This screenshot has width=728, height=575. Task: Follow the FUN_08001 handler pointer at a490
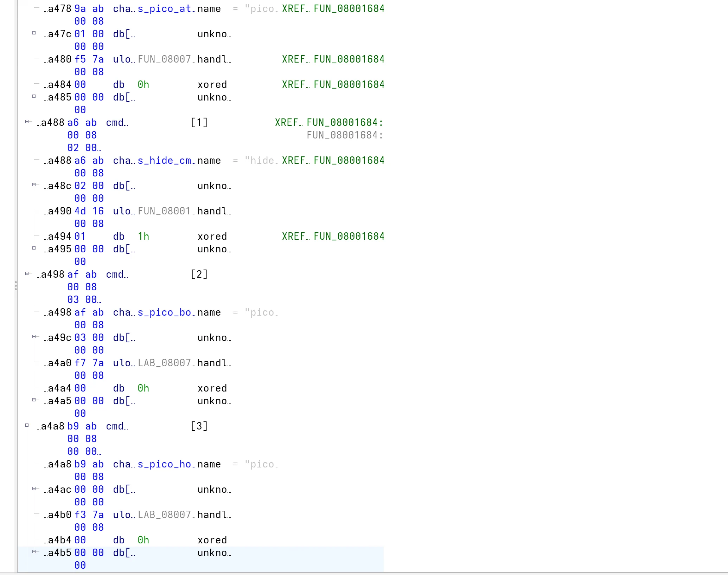(166, 211)
